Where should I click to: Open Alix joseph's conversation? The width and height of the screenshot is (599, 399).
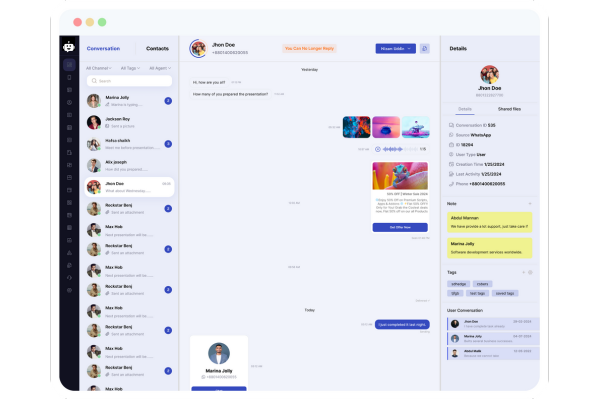[x=129, y=165]
